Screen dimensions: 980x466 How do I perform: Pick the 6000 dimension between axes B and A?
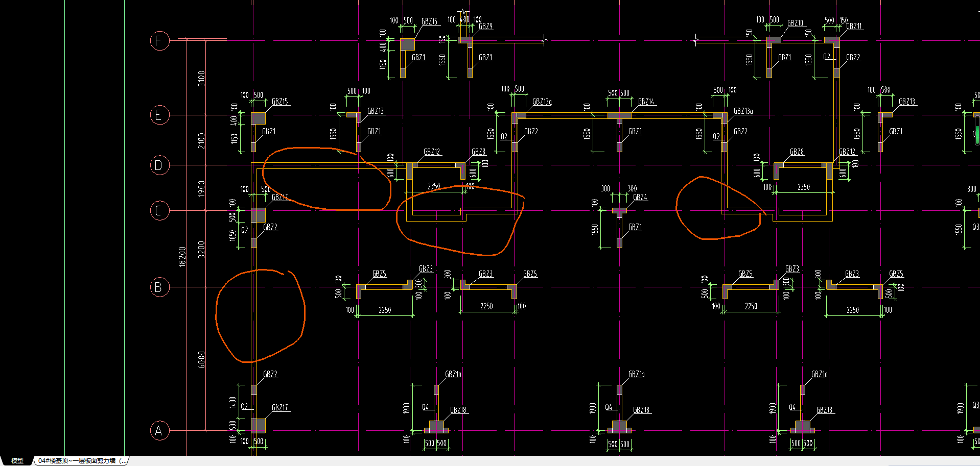[x=201, y=359]
